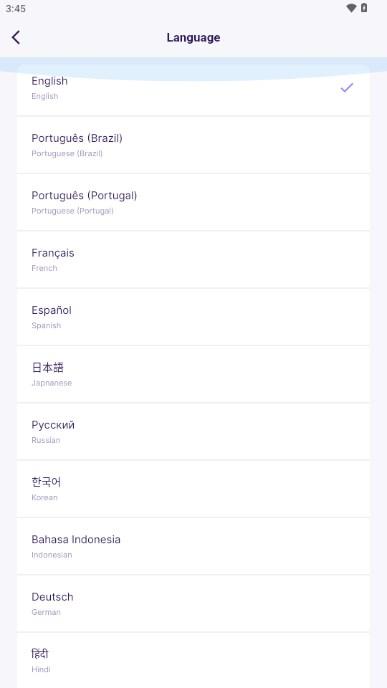The height and width of the screenshot is (688, 387).
Task: Choose Bahasa Indonesia language
Action: tap(193, 546)
